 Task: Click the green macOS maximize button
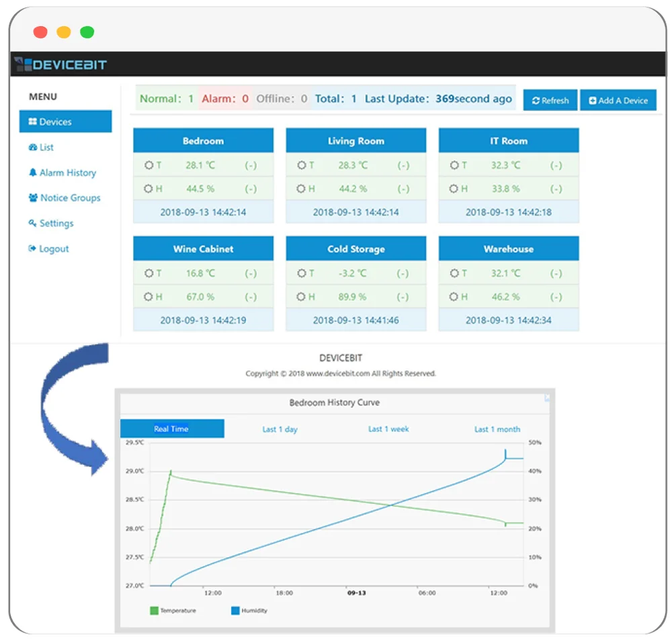tap(87, 32)
